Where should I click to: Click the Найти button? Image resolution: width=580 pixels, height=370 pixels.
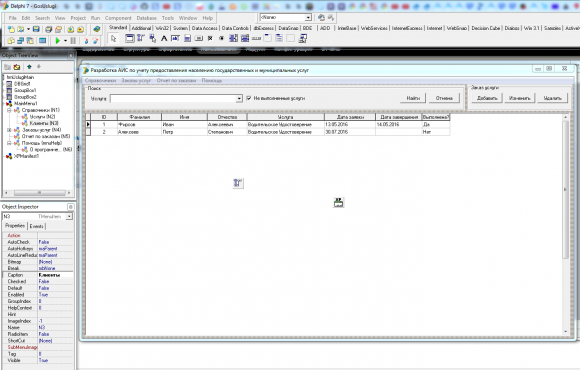pyautogui.click(x=413, y=98)
